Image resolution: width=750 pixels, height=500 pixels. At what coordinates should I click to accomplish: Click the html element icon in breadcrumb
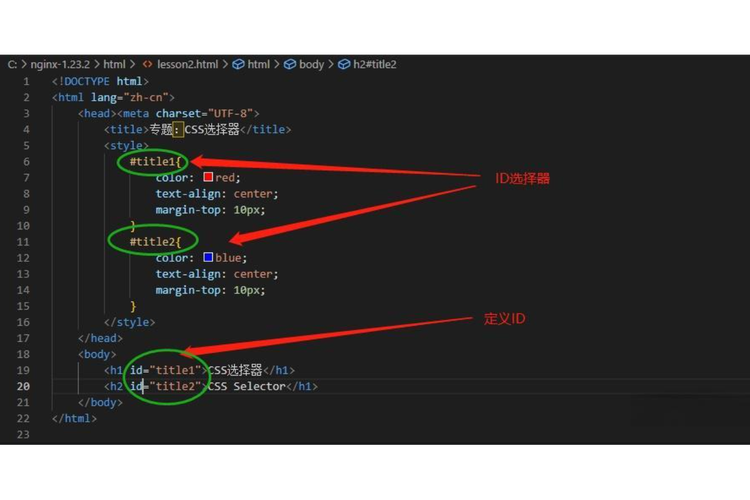239,64
